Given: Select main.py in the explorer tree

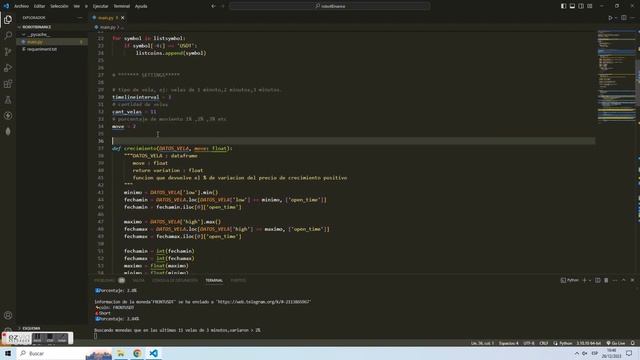Looking at the screenshot, I should pos(51,42).
